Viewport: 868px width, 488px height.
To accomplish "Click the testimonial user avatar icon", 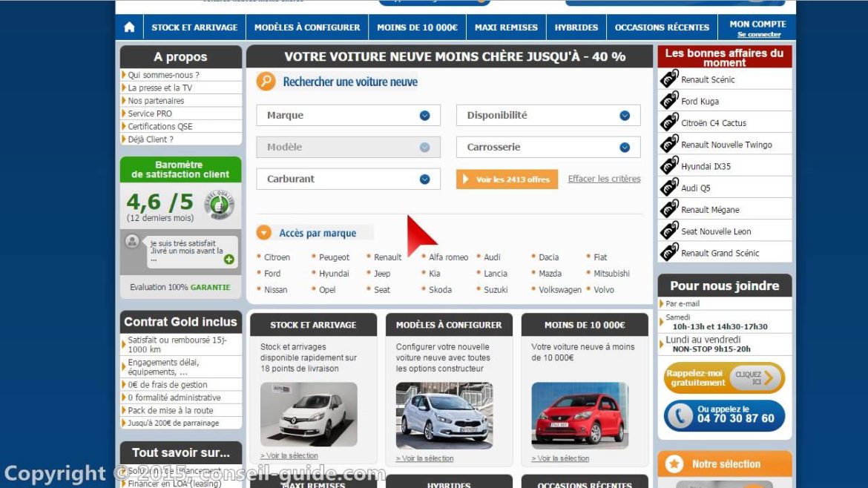I will coord(132,241).
